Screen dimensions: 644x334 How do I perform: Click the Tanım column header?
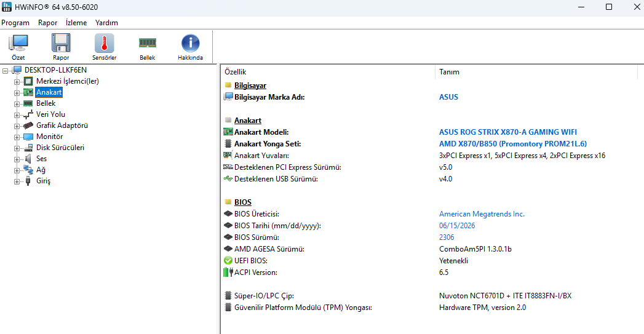(x=536, y=72)
